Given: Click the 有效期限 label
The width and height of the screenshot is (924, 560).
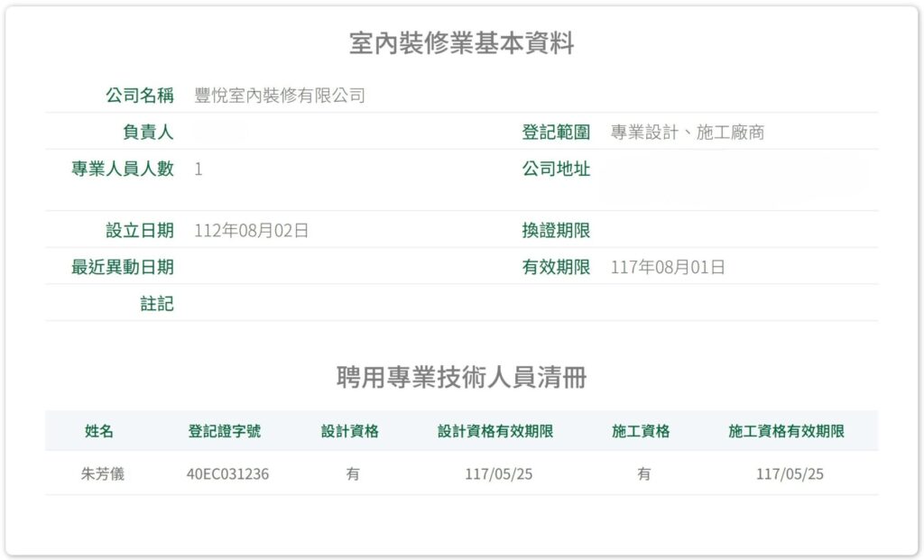Looking at the screenshot, I should (x=556, y=267).
